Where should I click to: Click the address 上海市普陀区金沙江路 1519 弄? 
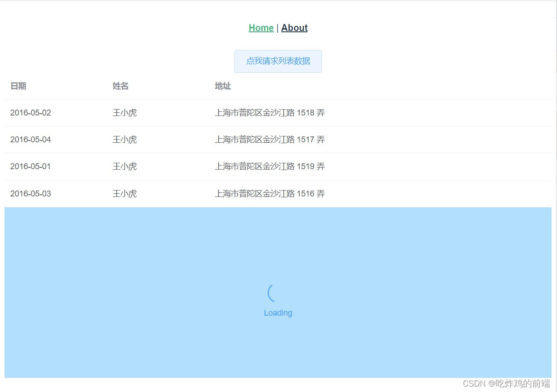tap(270, 166)
